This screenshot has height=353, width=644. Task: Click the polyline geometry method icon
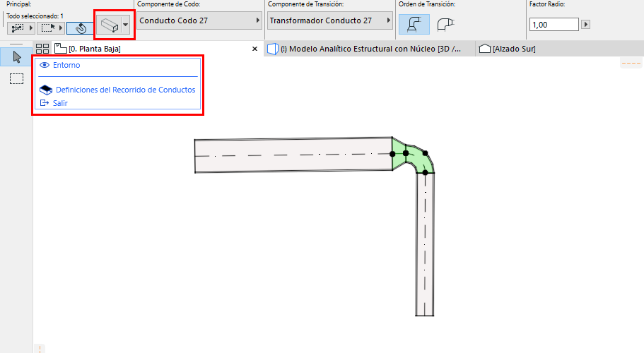pos(17,28)
